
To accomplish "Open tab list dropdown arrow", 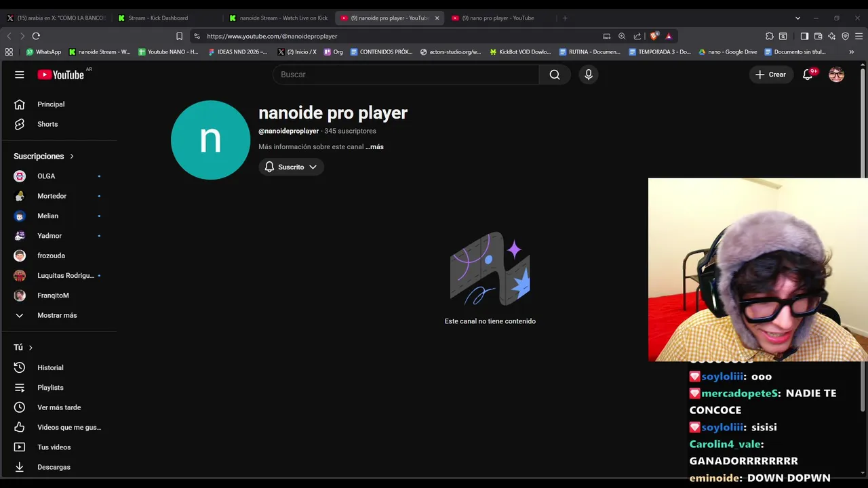I will click(797, 18).
